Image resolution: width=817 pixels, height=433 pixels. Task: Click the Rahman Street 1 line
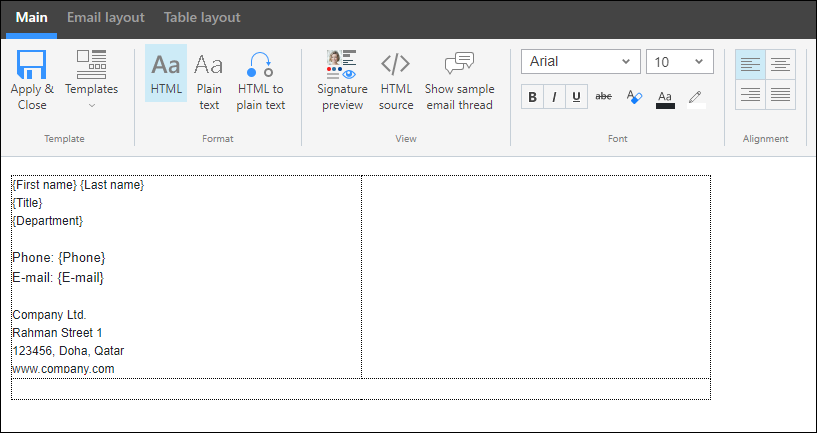(57, 332)
